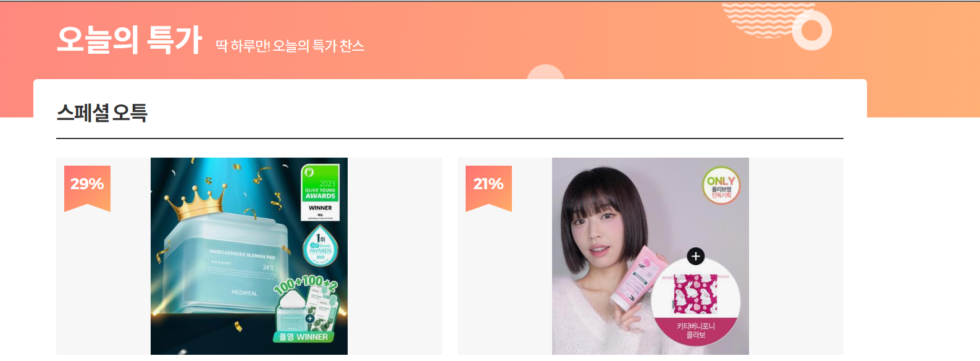Click the white ring decoration in banner
980x361 pixels.
pos(811,30)
